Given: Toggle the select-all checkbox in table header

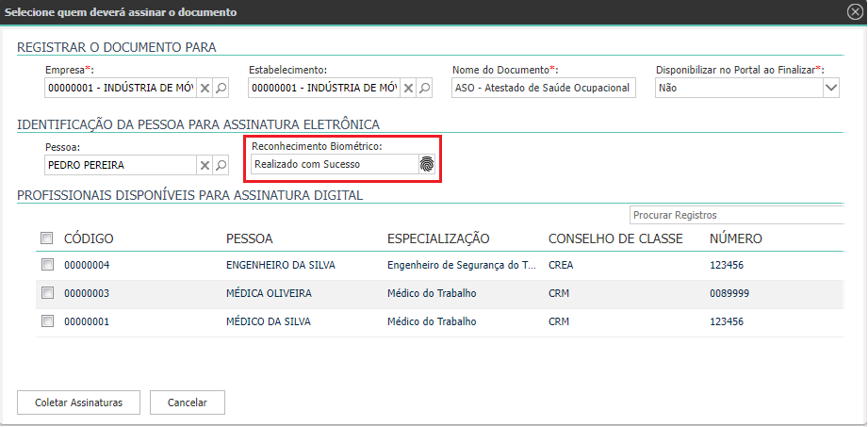Looking at the screenshot, I should pos(47,238).
